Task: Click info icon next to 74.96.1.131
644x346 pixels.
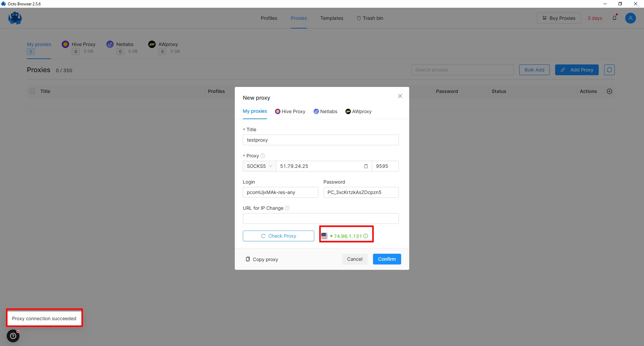Action: tap(366, 236)
